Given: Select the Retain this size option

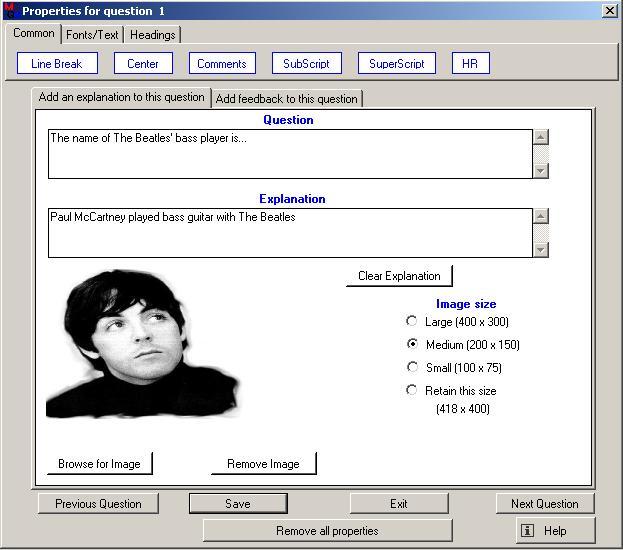Looking at the screenshot, I should pos(412,391).
